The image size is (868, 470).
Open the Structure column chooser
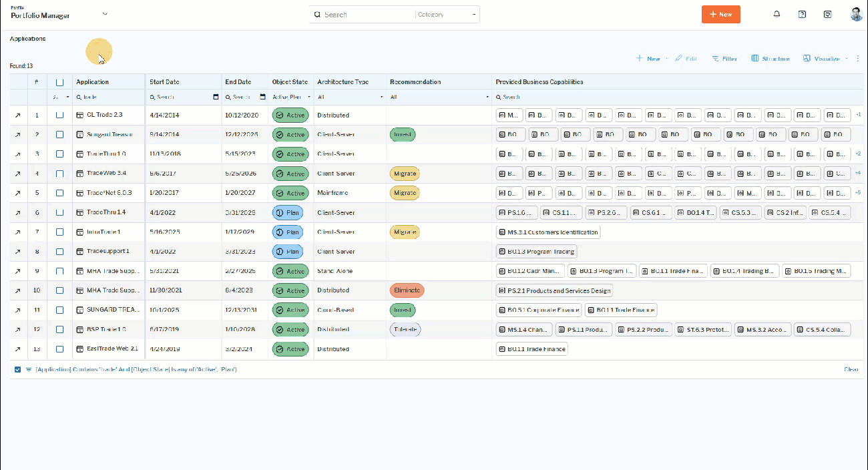[x=771, y=59]
